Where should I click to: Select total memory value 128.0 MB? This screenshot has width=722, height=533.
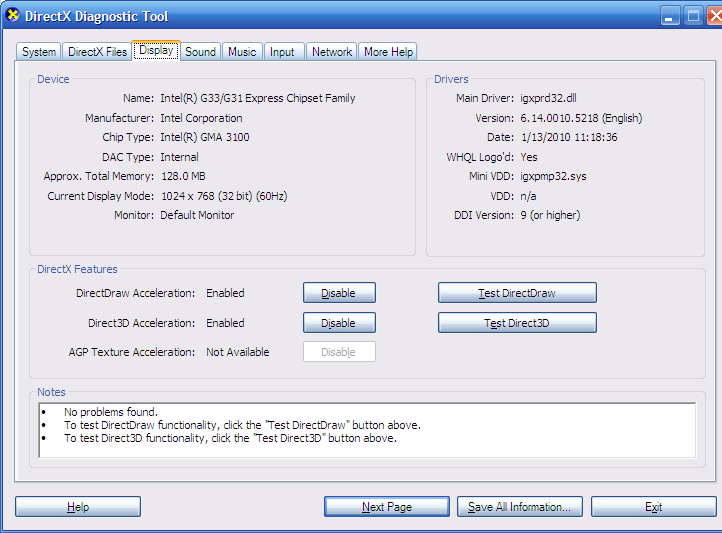(x=183, y=176)
